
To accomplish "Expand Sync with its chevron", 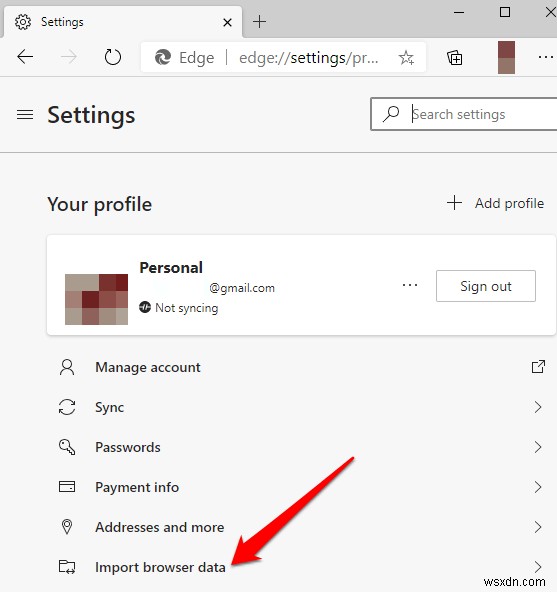I will click(538, 407).
